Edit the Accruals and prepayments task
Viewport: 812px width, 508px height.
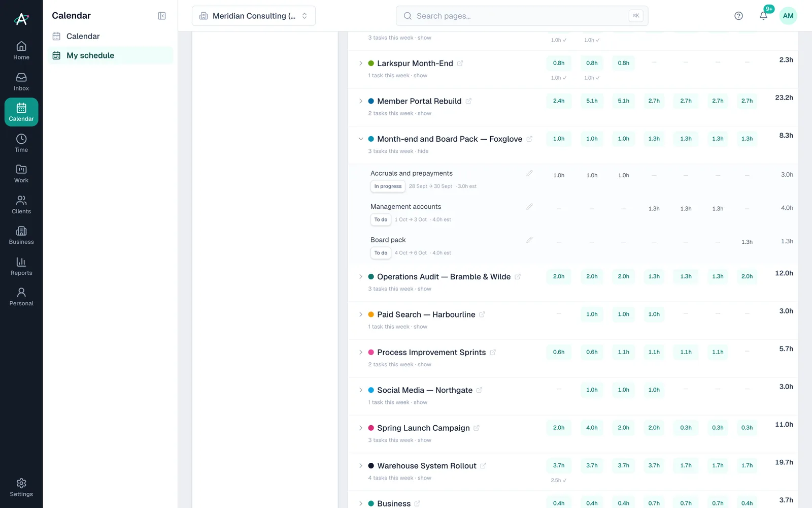point(529,173)
